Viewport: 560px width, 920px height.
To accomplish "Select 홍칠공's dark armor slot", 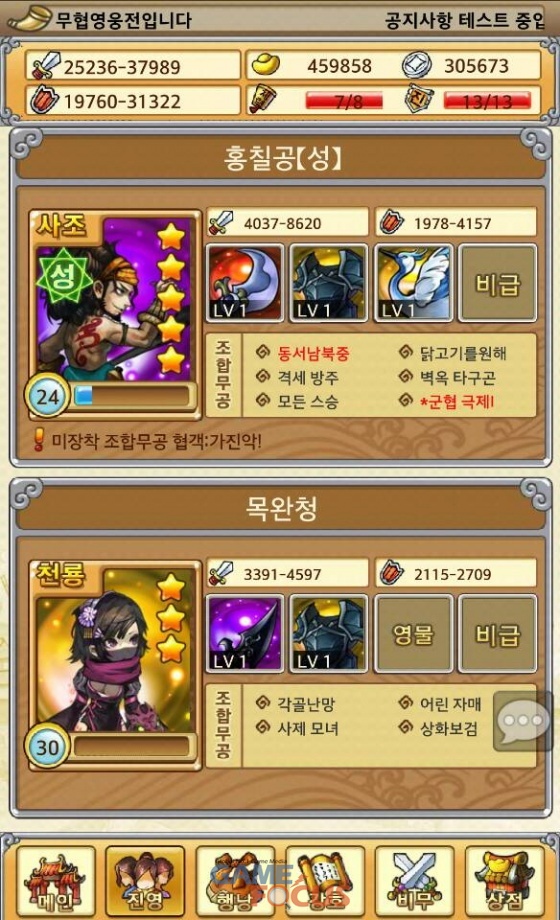I will tap(329, 283).
